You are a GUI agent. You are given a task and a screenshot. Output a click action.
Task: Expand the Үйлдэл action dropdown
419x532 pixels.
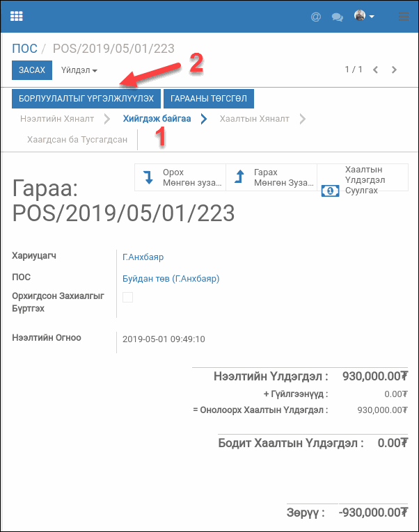[x=79, y=70]
